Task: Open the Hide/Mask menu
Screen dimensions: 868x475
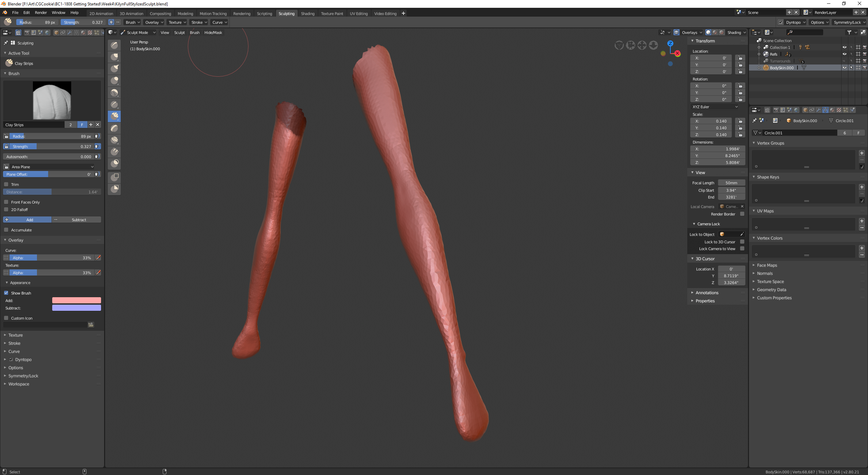Action: point(213,33)
